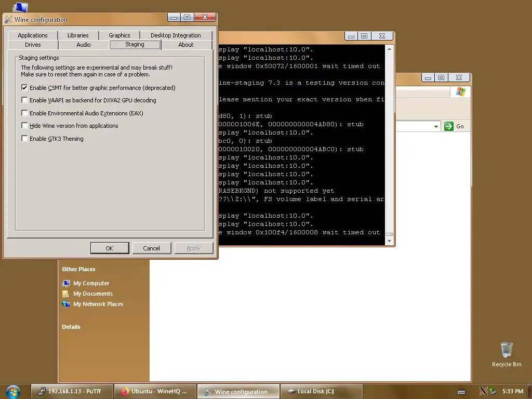
Task: Close the Wine configuration window
Action: 205,17
